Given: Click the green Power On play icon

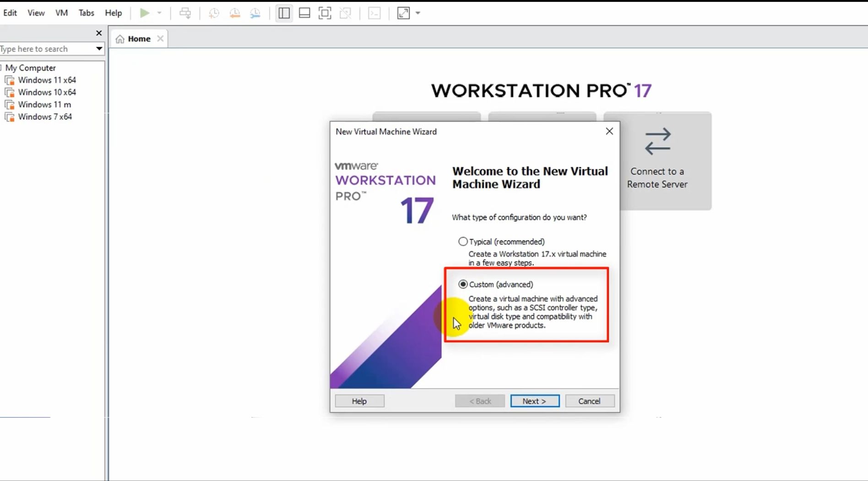Looking at the screenshot, I should tap(144, 13).
